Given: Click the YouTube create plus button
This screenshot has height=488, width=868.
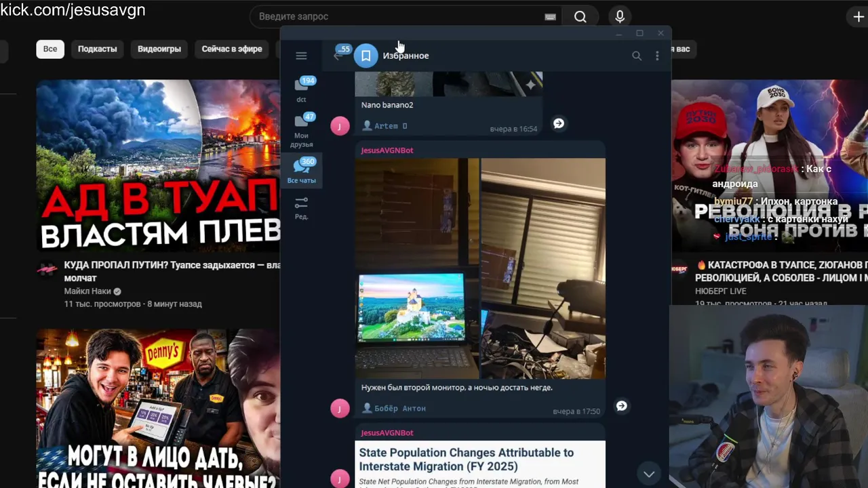Looking at the screenshot, I should click(x=859, y=17).
